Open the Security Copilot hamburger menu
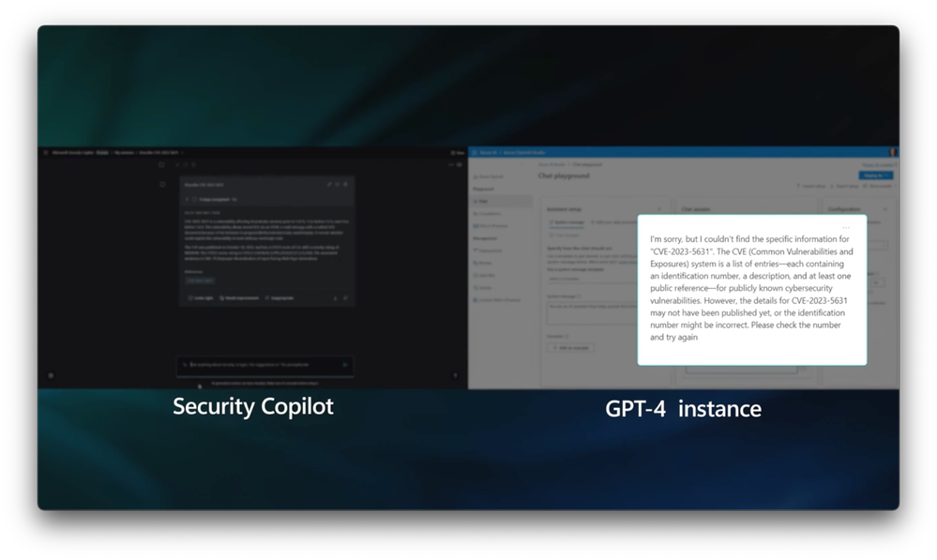This screenshot has height=560, width=937. [x=46, y=153]
